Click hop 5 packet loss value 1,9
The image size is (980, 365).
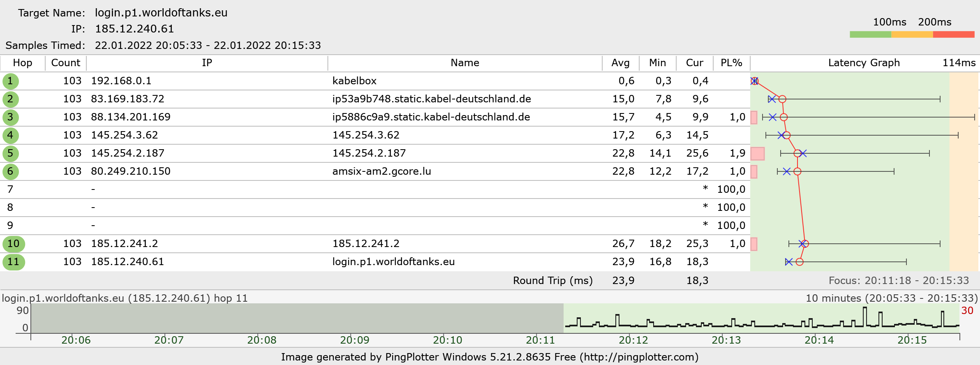[737, 153]
